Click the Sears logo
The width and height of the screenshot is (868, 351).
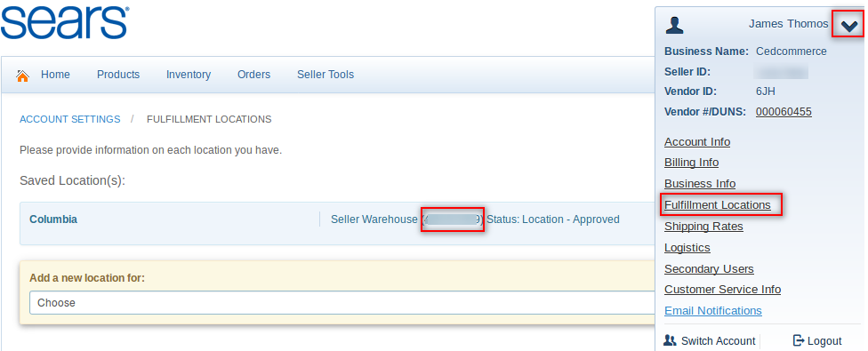[x=65, y=24]
